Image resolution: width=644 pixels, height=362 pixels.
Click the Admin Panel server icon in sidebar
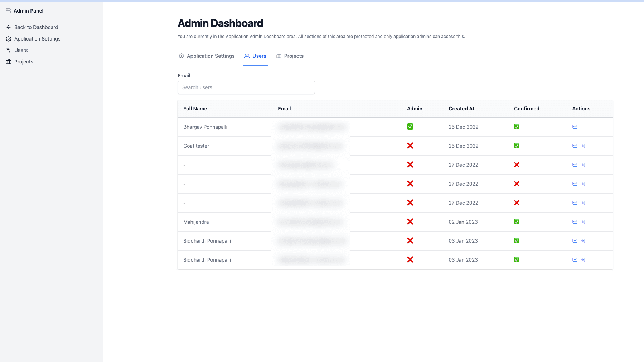click(x=8, y=11)
